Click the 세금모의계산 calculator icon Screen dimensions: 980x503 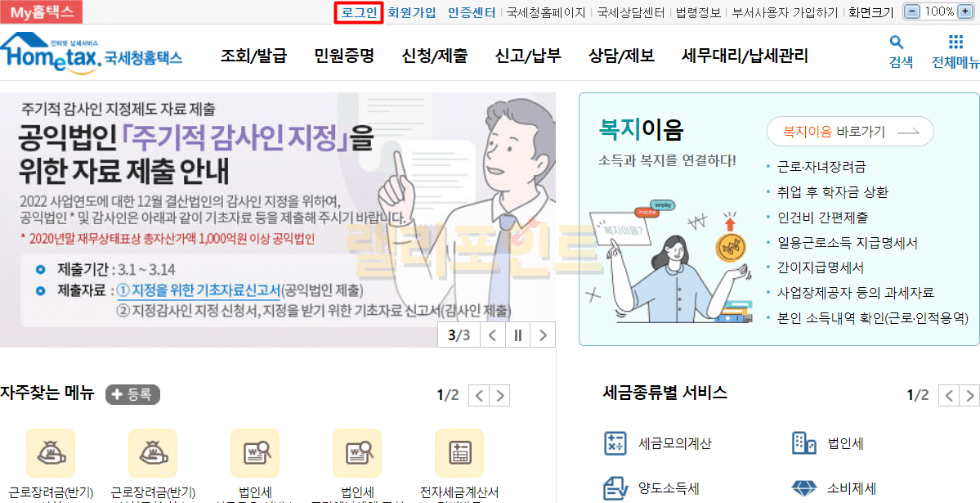pos(615,443)
